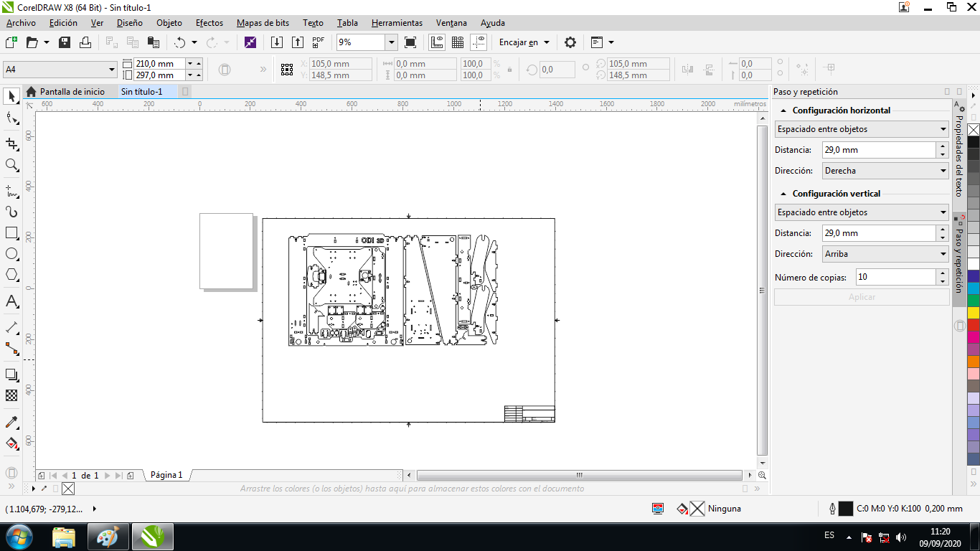Click the Aplicar button
The height and width of the screenshot is (551, 980).
coord(862,297)
